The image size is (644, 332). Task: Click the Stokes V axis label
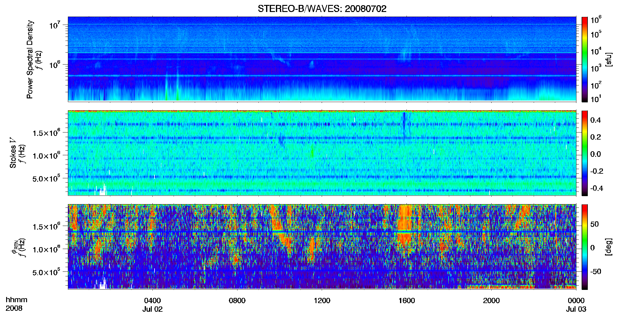(x=13, y=153)
